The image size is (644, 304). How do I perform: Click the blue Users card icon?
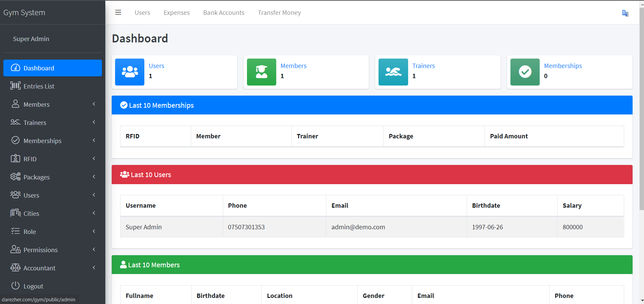130,72
